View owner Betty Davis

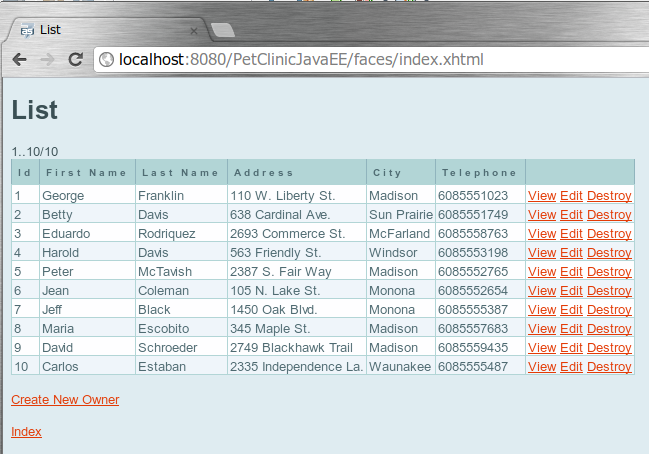tap(542, 215)
